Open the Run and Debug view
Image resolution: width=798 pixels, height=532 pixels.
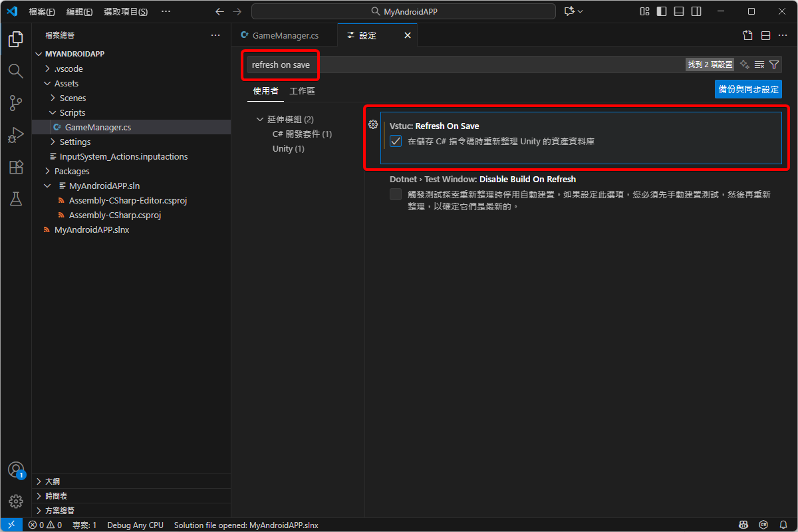coord(15,135)
